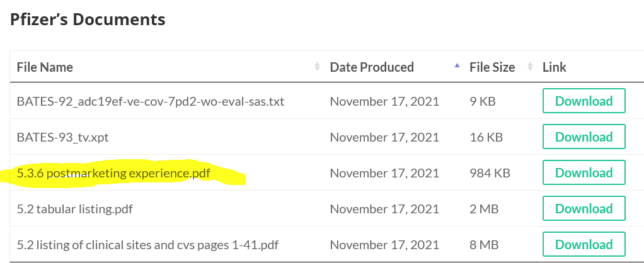Download the 8 MB clinical sites PDF

tap(584, 244)
